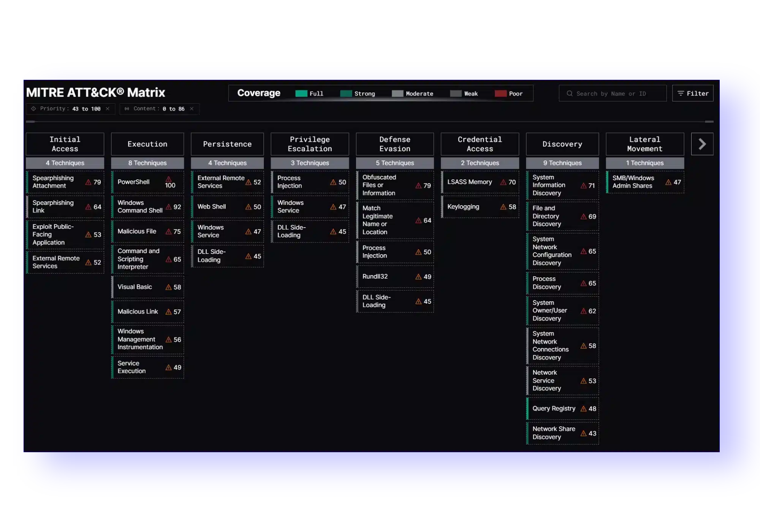Screen dimensions: 760x532
Task: Focus the Search by Name or ID field
Action: click(613, 93)
